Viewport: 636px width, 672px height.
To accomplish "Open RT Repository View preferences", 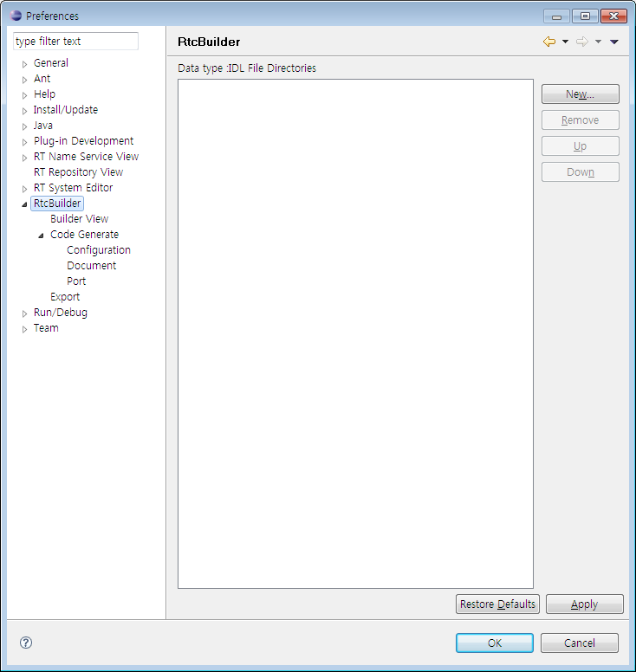I will 78,172.
